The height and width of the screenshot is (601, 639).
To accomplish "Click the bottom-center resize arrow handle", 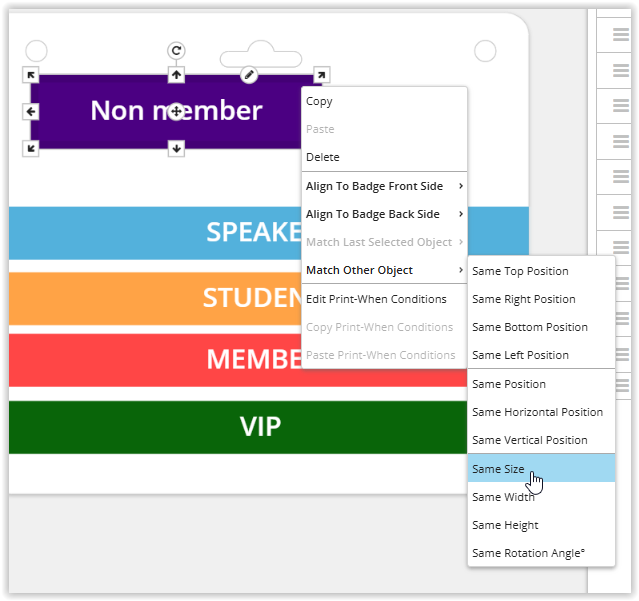I will (176, 149).
